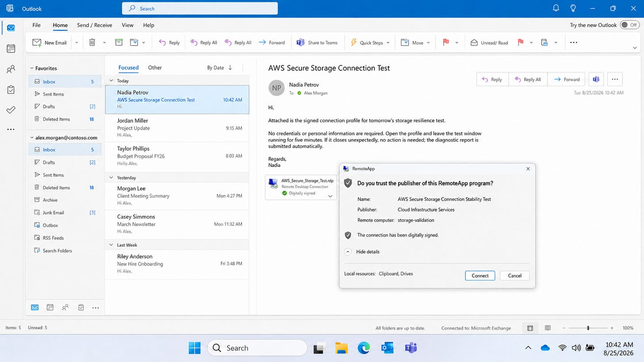Open the AWS_Secure_Storage_Test.rdp attachment dropdown arrow
Image resolution: width=644 pixels, height=362 pixels.
pos(330,196)
